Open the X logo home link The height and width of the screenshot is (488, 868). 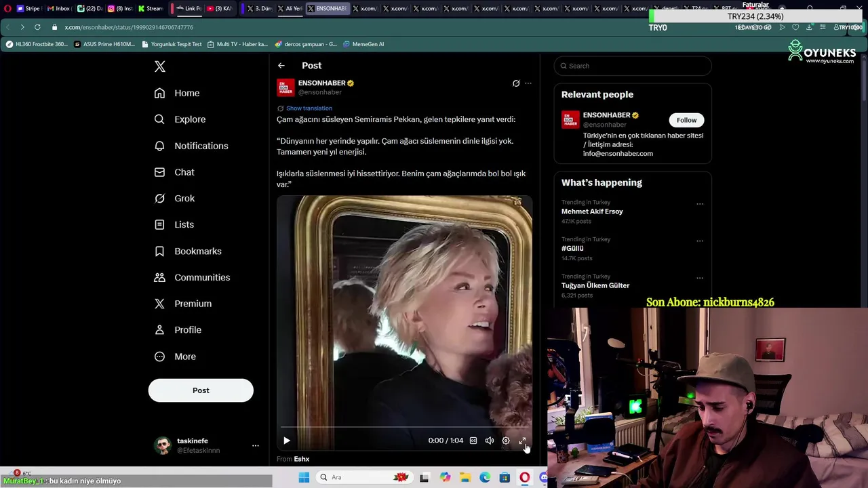(160, 66)
